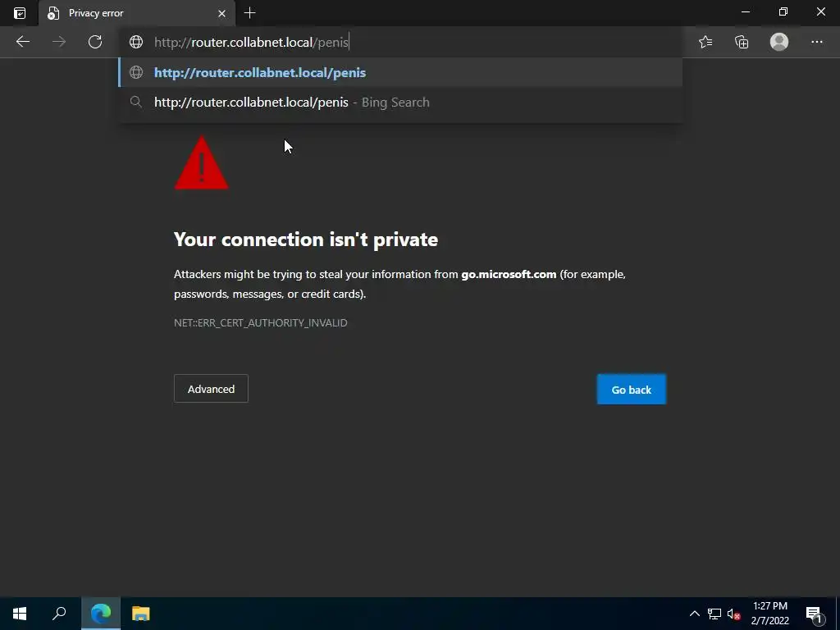Select the highlighted URL suggestion router.collabnet.local

[400, 72]
